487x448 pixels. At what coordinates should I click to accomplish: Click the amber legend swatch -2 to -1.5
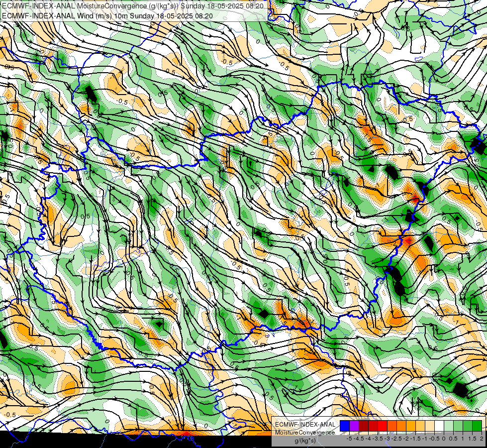[x=411, y=426]
